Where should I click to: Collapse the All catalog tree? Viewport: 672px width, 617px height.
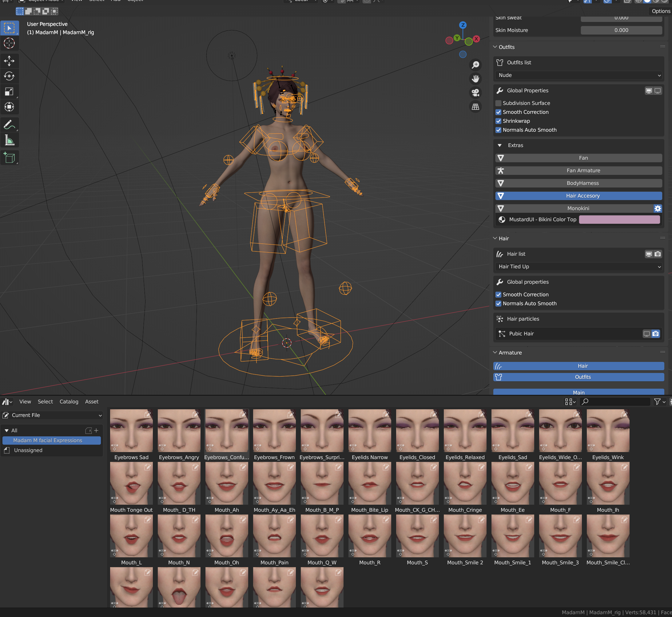(x=6, y=431)
